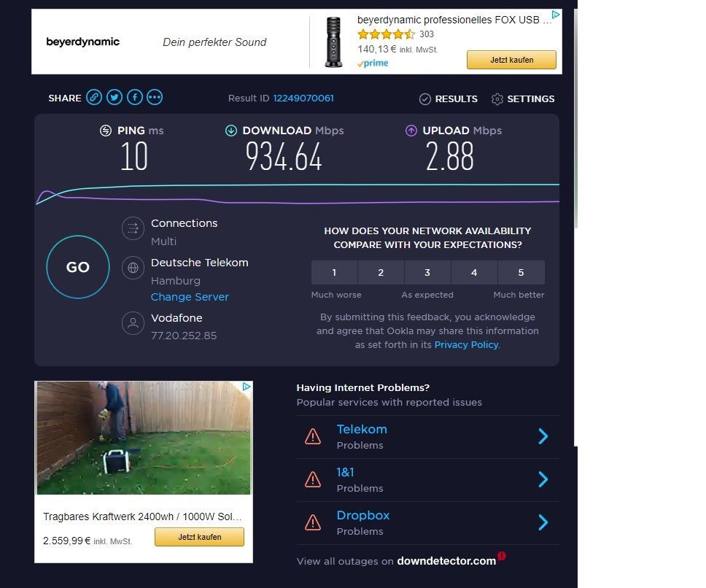
Task: Click the download value 934.64
Action: coord(284,156)
